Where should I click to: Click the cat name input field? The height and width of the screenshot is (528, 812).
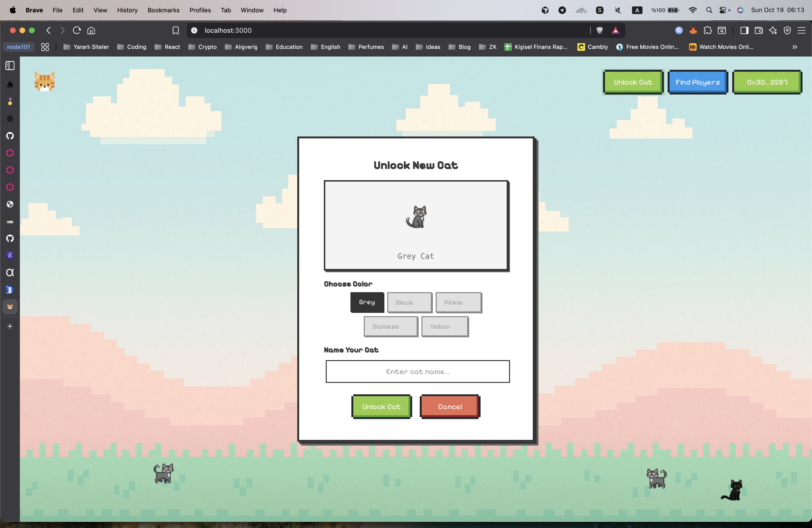point(417,372)
